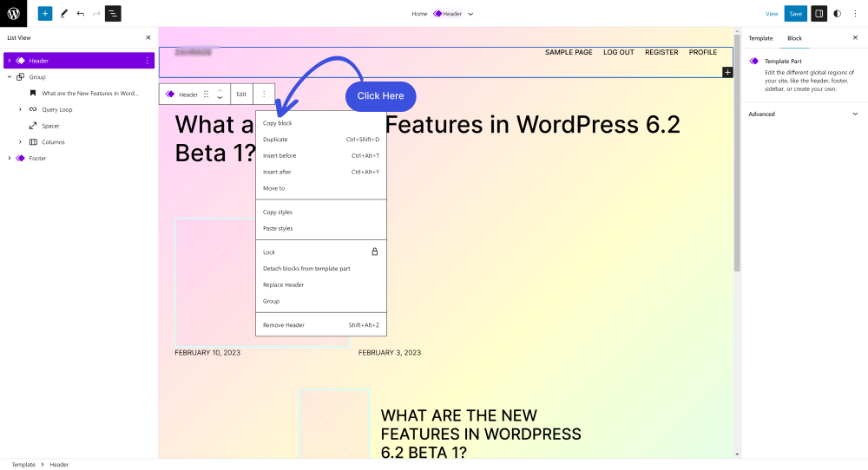
Task: Click the Edit button in the block toolbar
Action: [241, 94]
